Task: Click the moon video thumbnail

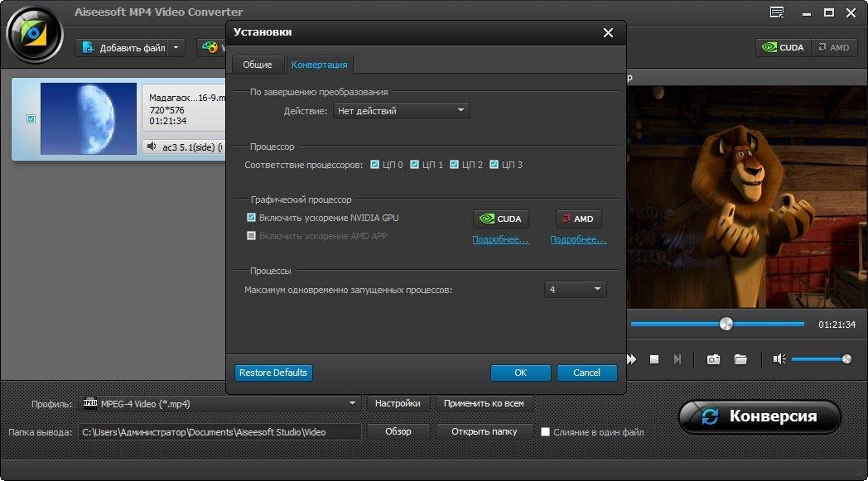Action: point(89,118)
